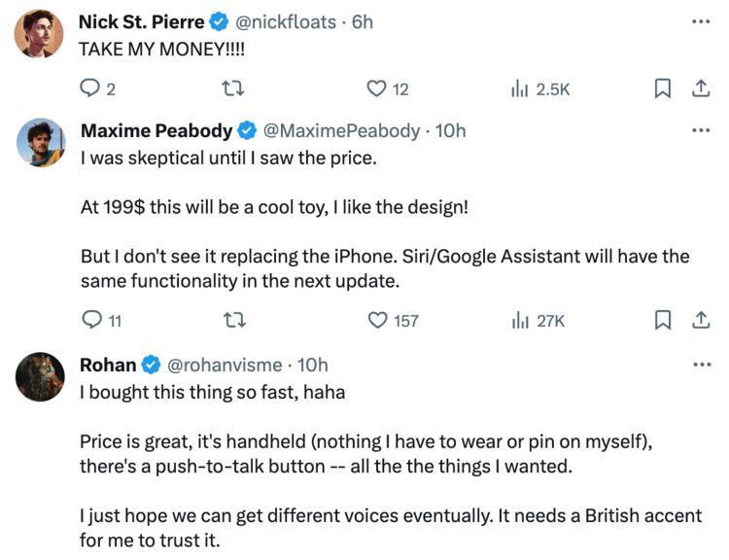This screenshot has width=729, height=560.
Task: Open more options on Nick St. Pierre's tweet
Action: (700, 21)
